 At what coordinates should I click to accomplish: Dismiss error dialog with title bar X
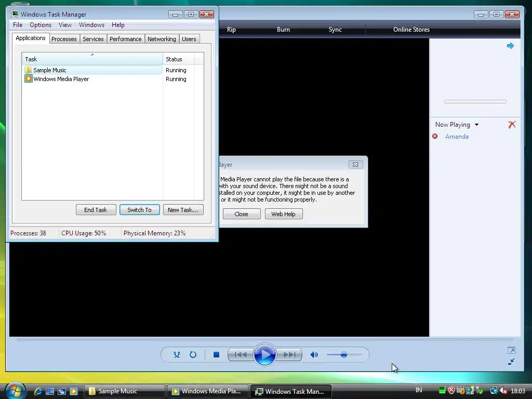click(355, 165)
